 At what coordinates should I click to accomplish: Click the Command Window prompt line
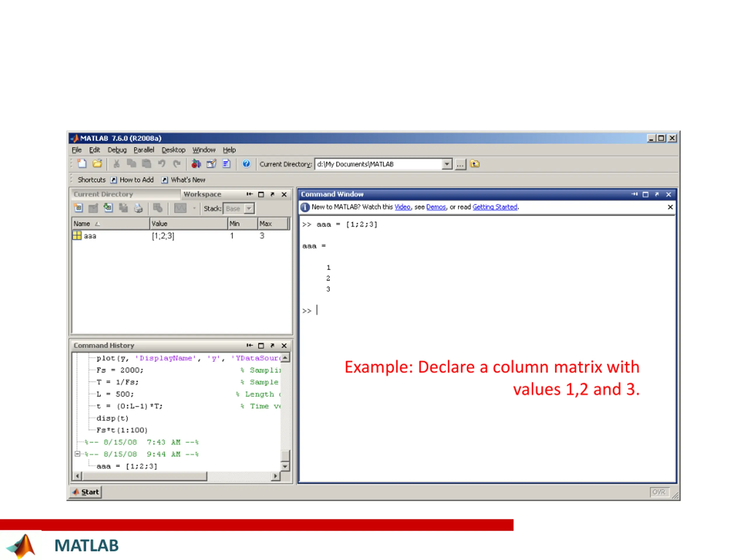point(486,311)
